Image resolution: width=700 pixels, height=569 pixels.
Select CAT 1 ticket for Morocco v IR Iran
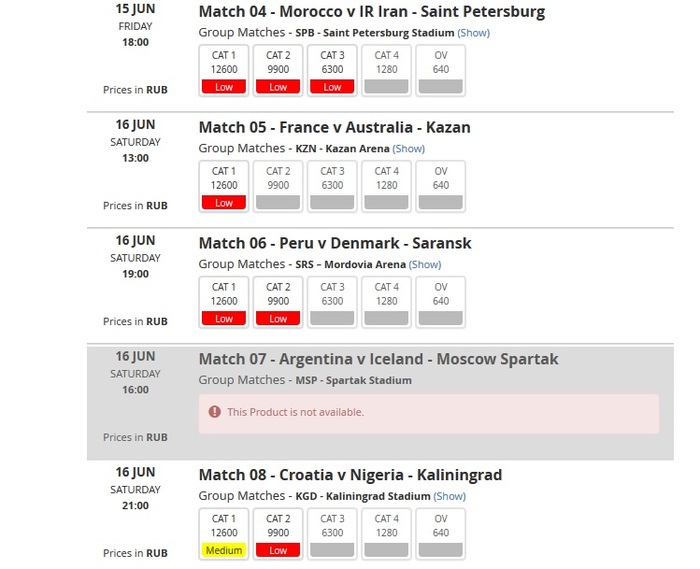(224, 71)
